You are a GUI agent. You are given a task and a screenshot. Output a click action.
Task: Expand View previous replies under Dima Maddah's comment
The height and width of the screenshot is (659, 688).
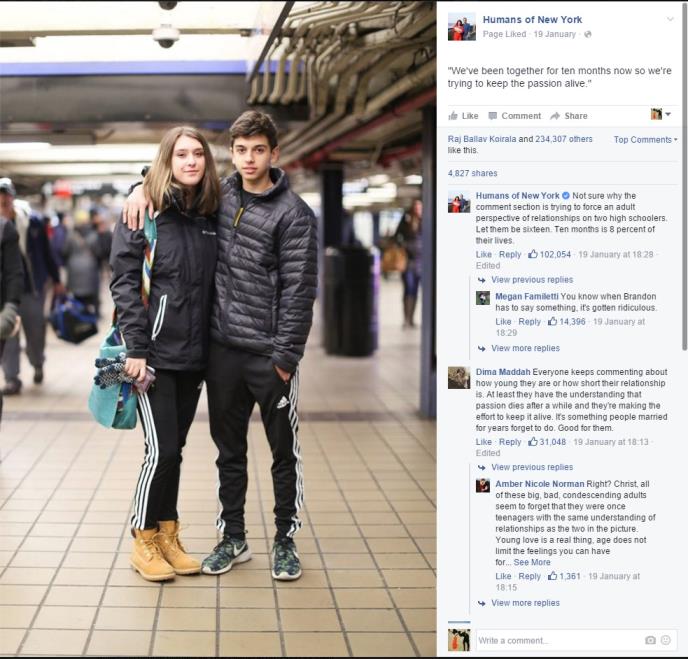coord(532,467)
